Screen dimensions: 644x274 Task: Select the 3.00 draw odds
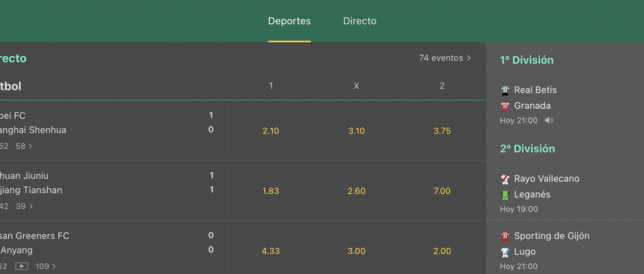click(356, 251)
